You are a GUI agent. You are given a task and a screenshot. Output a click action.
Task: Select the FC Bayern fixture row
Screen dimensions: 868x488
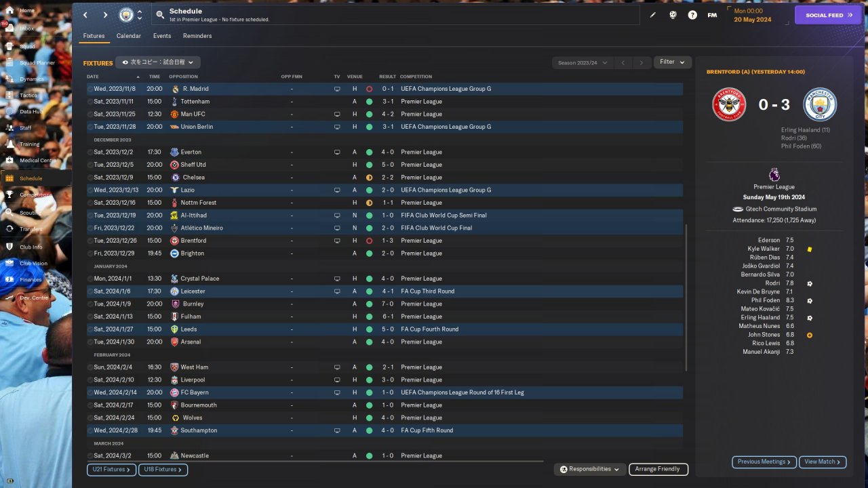tap(384, 392)
